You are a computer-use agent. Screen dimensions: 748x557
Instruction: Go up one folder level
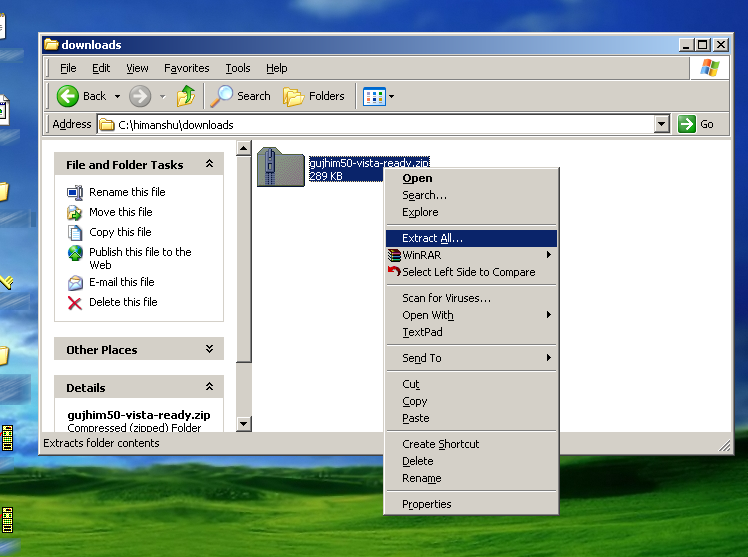click(x=186, y=96)
